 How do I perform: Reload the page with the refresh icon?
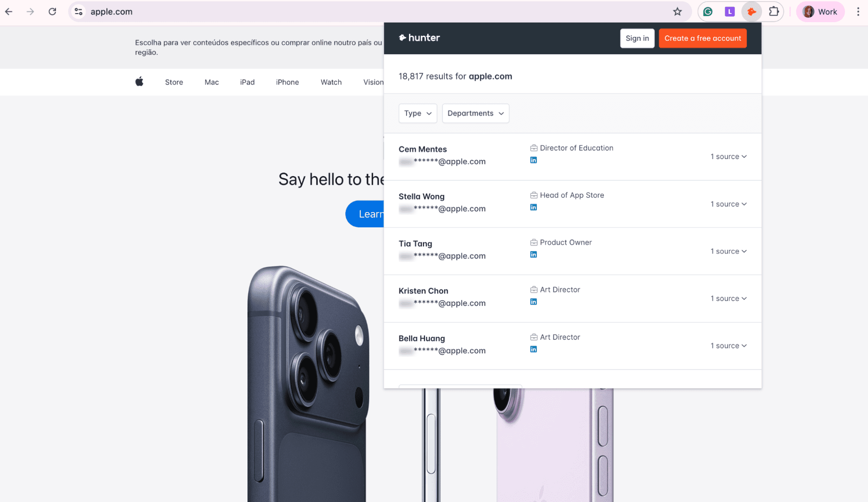click(x=53, y=12)
